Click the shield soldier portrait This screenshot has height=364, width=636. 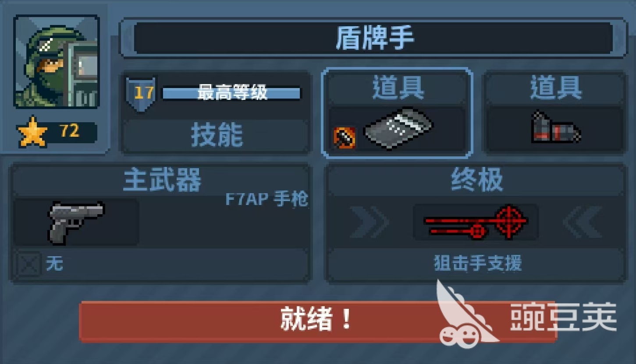[x=57, y=61]
